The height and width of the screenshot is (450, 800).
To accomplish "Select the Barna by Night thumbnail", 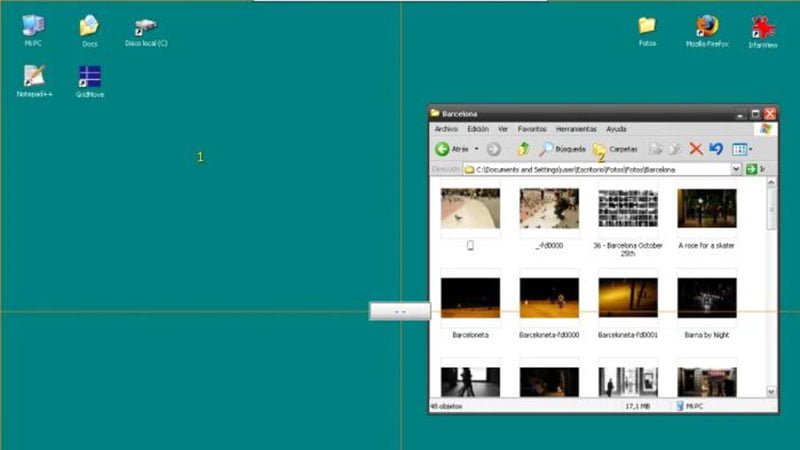I will tap(706, 300).
